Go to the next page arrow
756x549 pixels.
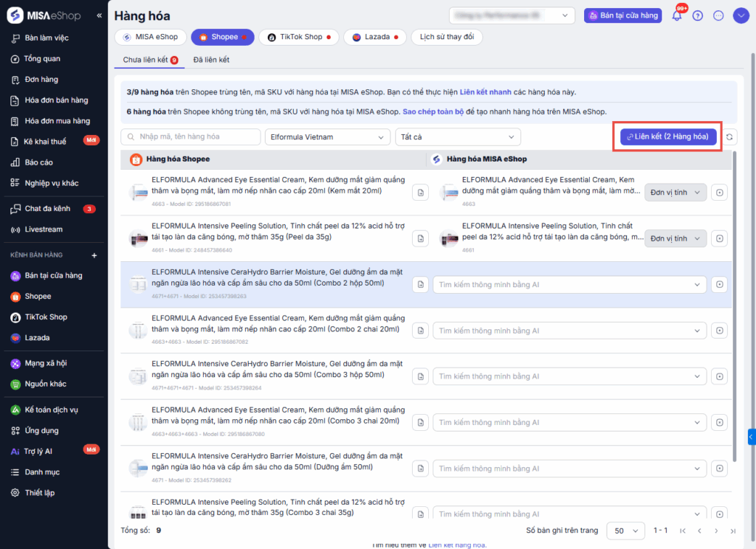[716, 531]
